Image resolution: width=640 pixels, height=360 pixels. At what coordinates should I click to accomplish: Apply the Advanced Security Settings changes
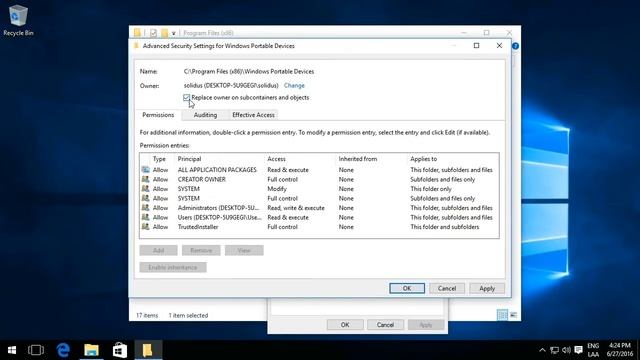[487, 288]
